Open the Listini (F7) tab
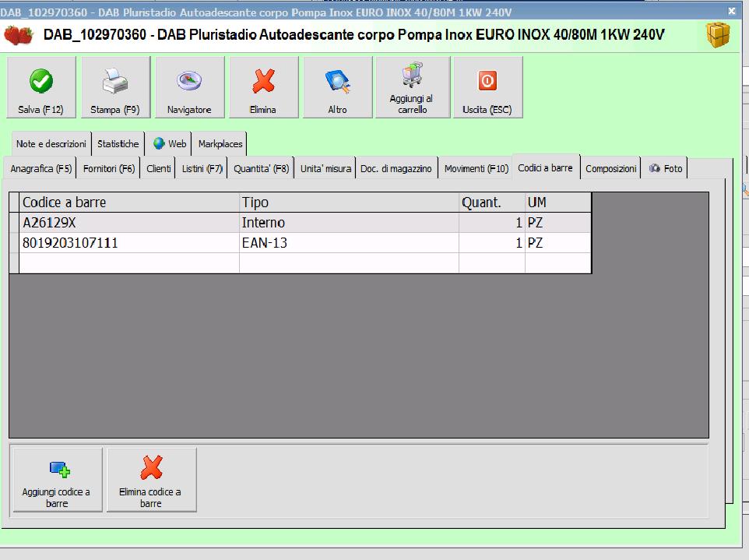This screenshot has width=749, height=560. [x=202, y=169]
